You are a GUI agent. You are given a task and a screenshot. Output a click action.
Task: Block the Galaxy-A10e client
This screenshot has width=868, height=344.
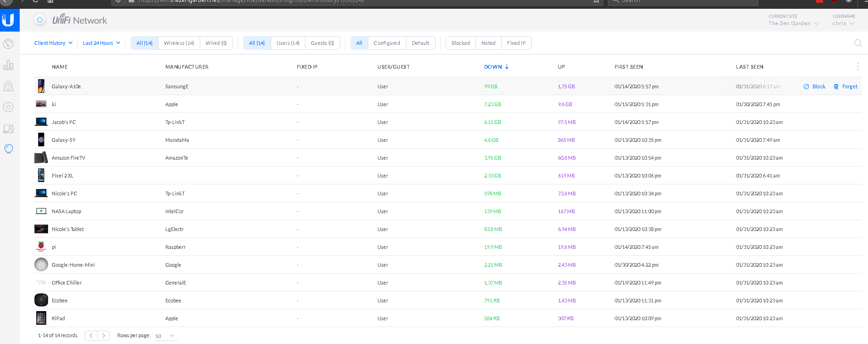[814, 86]
